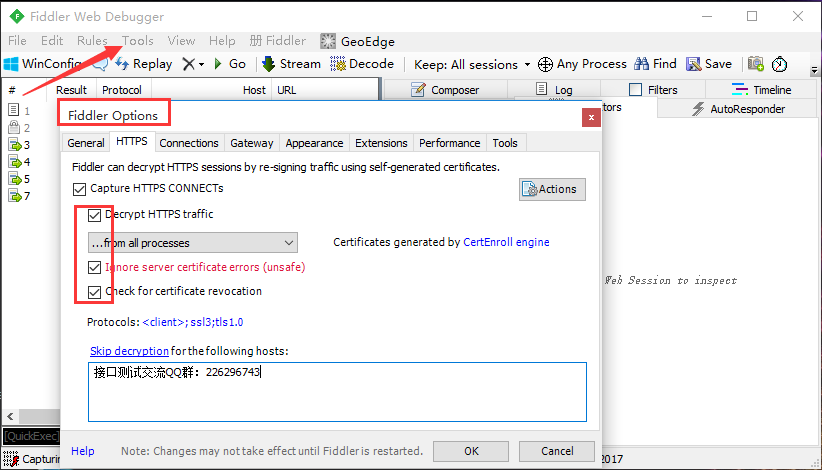The width and height of the screenshot is (822, 470).
Task: Uncheck Capture HTTPS CONNECTs checkbox
Action: (80, 189)
